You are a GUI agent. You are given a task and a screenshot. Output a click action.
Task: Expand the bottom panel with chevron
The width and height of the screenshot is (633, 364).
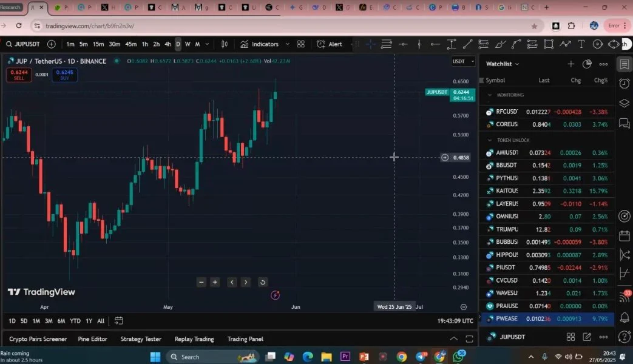pyautogui.click(x=454, y=339)
